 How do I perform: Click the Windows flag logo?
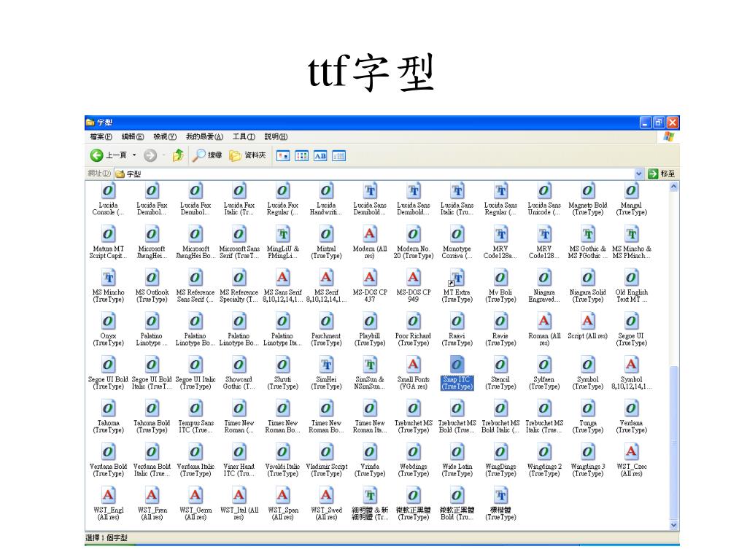pos(668,136)
